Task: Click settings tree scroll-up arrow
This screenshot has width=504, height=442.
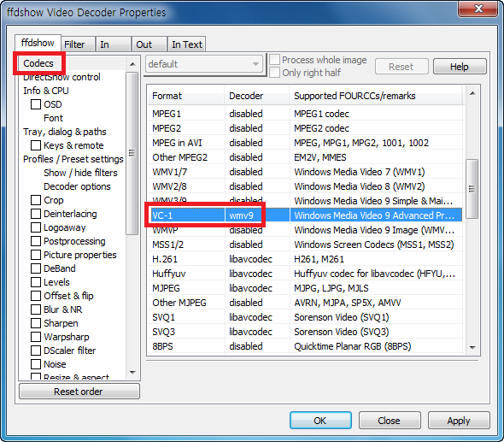Action: pyautogui.click(x=132, y=64)
